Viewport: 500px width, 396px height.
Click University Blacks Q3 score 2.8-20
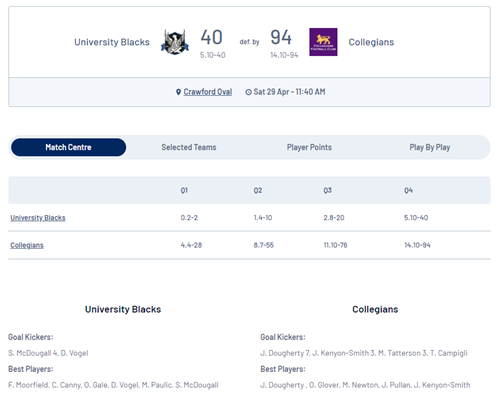[334, 218]
